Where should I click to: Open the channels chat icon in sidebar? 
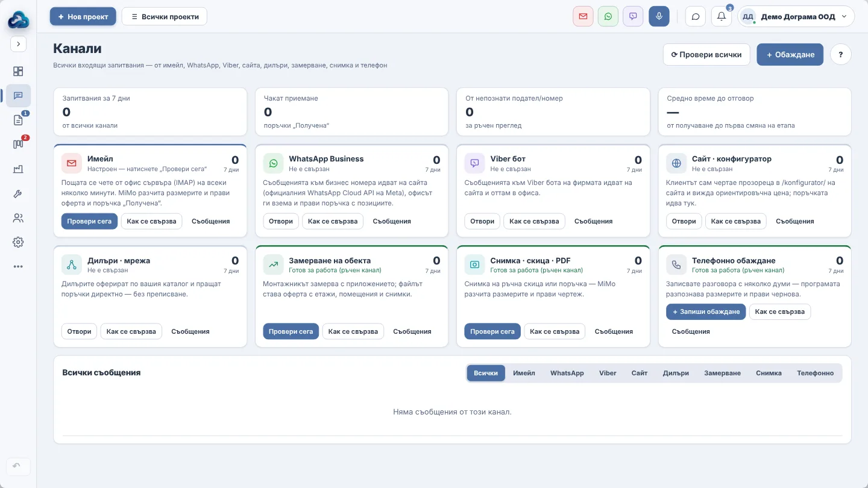18,96
